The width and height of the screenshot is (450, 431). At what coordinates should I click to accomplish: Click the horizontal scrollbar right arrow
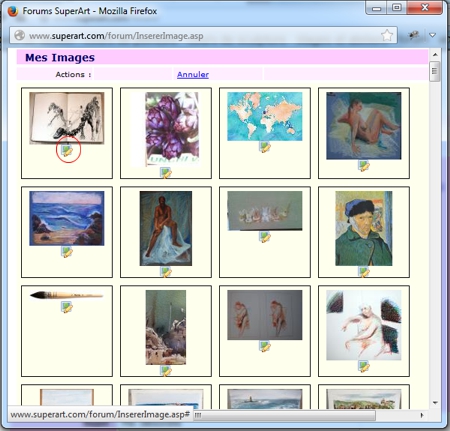(422, 415)
